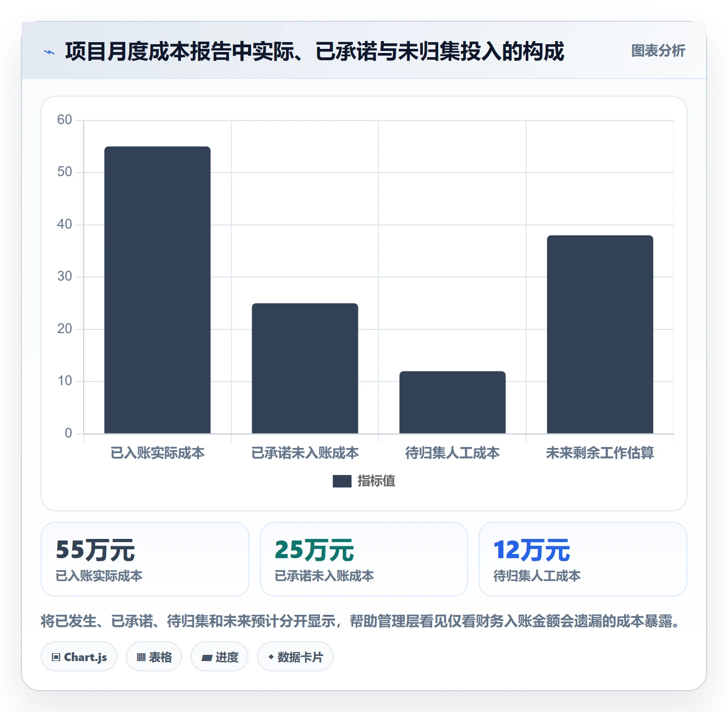
Task: Select the 未来剩余工作估算 bar in the chart
Action: pos(600,334)
